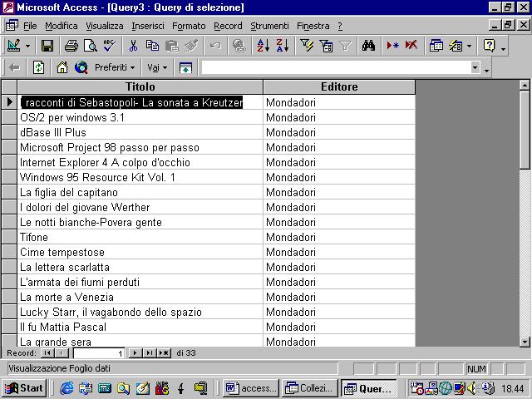Open the Inserisci menu
532x399 pixels.
[x=148, y=26]
